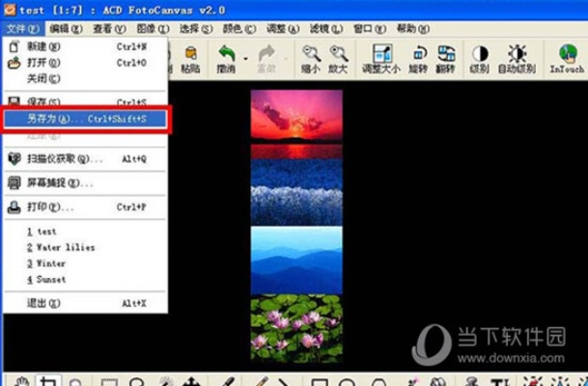This screenshot has height=386, width=588.
Task: Open the Filter (滤镜) menu
Action: pyautogui.click(x=326, y=29)
